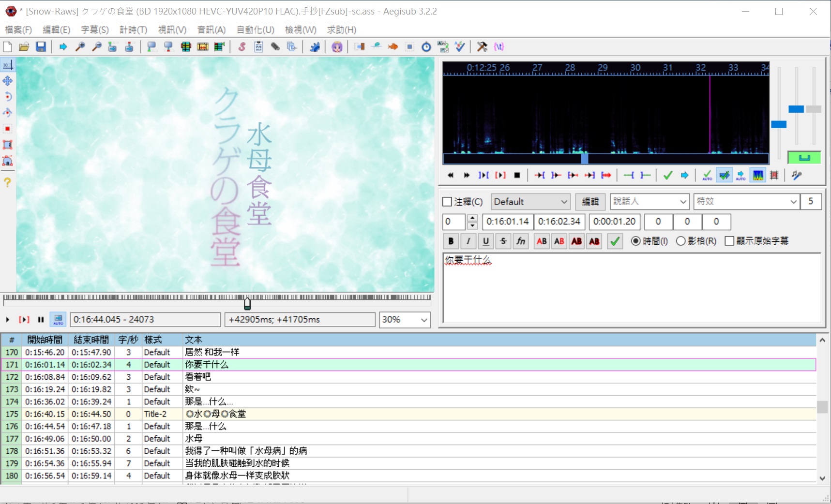Apply italic with the I button
The width and height of the screenshot is (831, 504).
(468, 241)
